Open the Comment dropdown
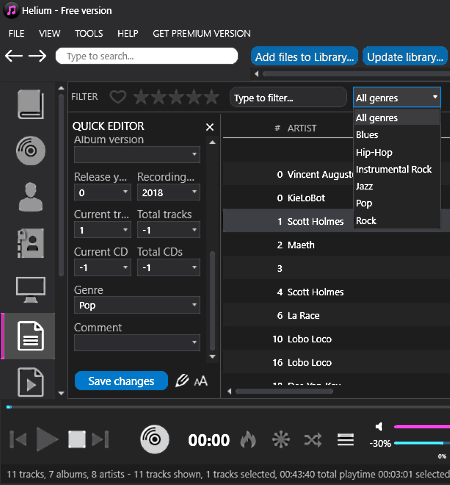 pos(137,343)
